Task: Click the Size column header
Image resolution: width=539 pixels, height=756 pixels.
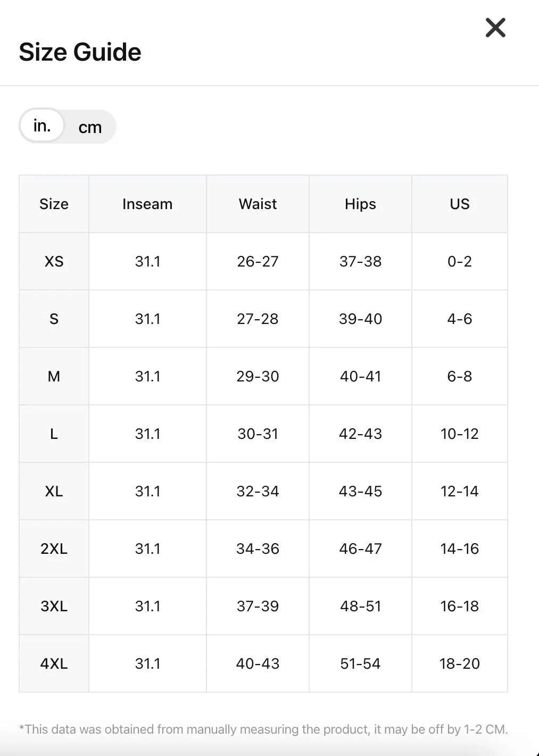Action: tap(54, 204)
